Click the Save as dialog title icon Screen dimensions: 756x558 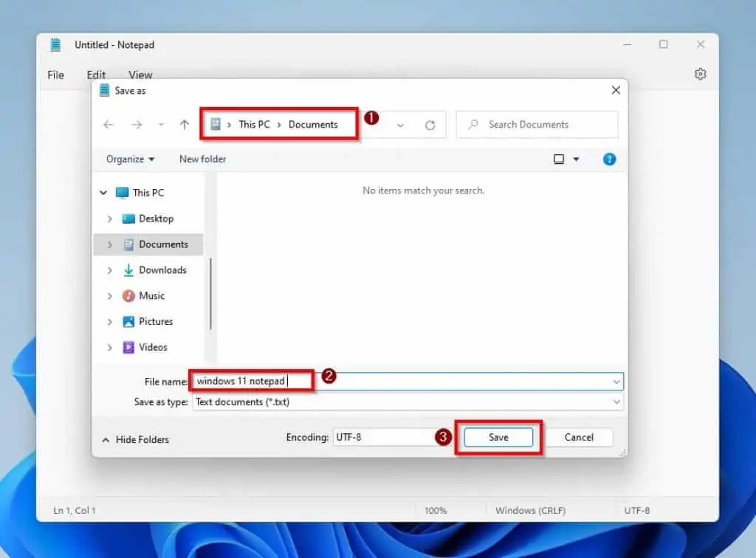(x=104, y=91)
